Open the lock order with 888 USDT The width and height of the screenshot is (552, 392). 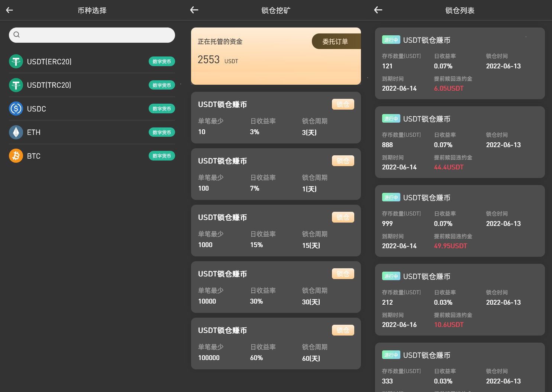click(x=460, y=142)
